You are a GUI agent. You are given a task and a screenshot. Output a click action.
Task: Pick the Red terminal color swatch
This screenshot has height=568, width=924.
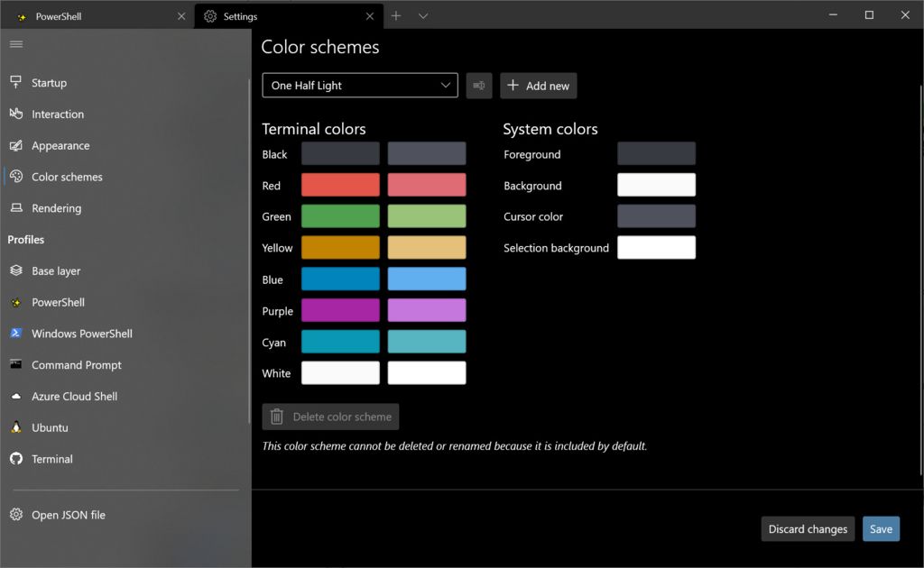click(340, 185)
